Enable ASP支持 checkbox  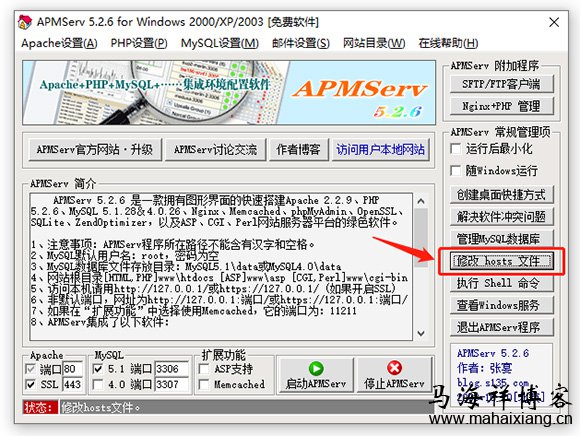(x=204, y=369)
